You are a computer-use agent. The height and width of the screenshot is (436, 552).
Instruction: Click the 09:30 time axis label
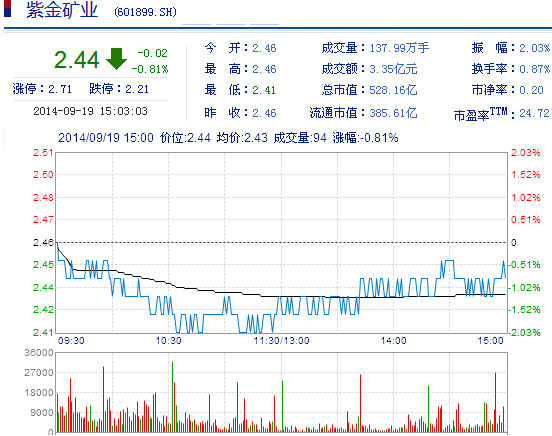point(71,341)
